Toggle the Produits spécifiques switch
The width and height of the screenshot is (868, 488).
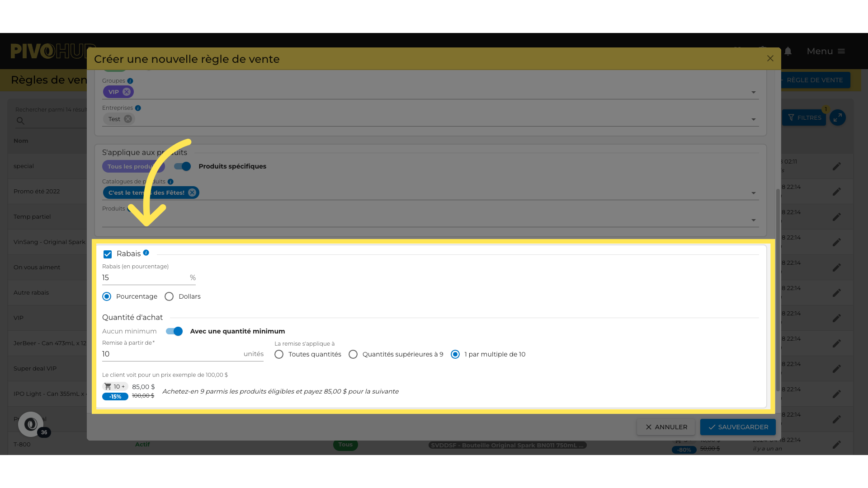(x=183, y=166)
